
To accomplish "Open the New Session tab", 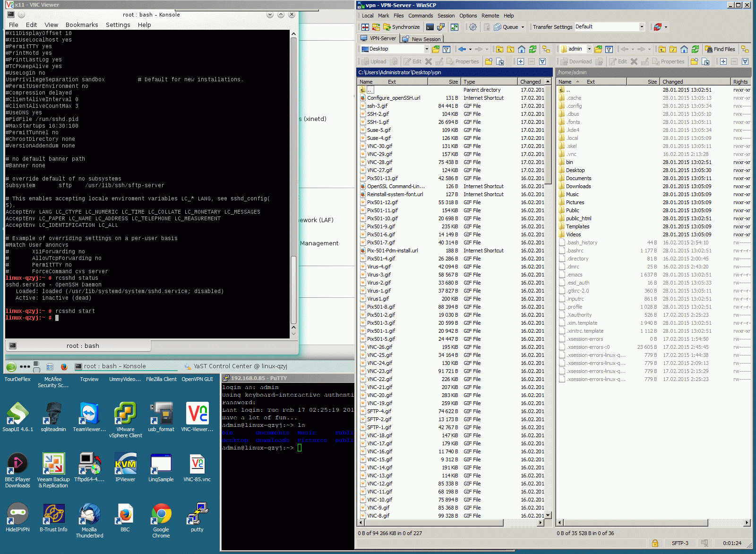I will tap(421, 39).
